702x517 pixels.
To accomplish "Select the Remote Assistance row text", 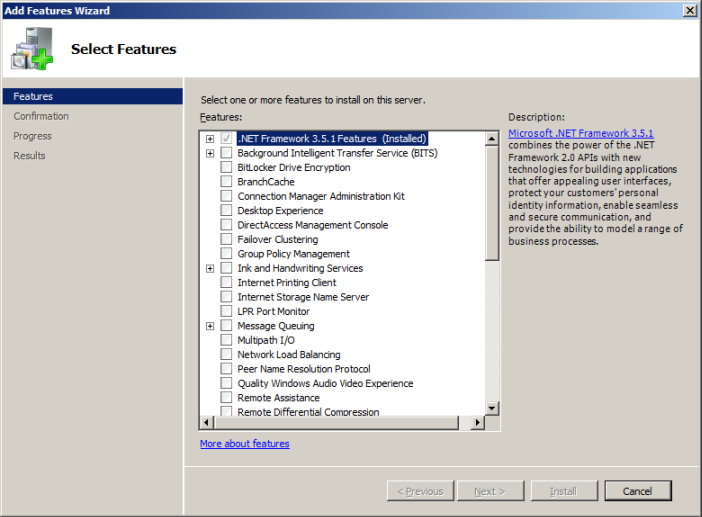I will [278, 397].
